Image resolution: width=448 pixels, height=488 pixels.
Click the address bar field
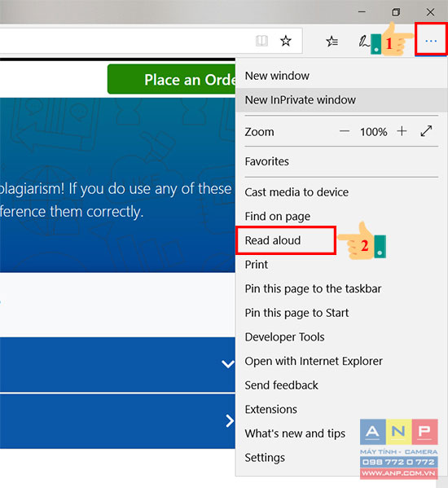click(125, 41)
